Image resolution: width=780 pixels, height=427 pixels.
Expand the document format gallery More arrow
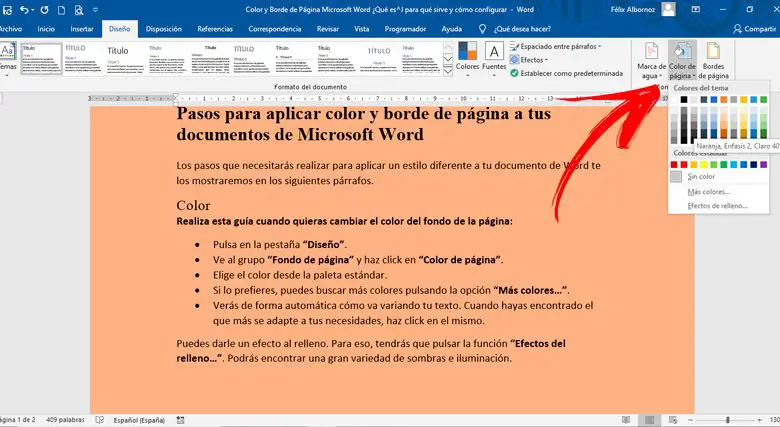(x=448, y=71)
